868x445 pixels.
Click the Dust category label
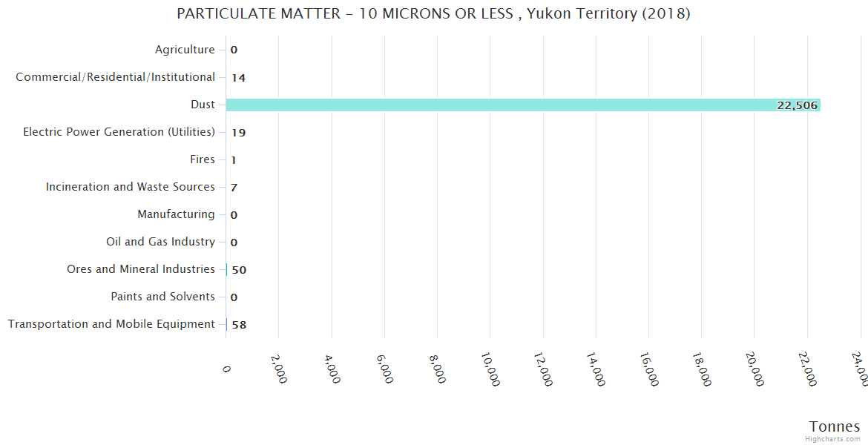pos(203,105)
